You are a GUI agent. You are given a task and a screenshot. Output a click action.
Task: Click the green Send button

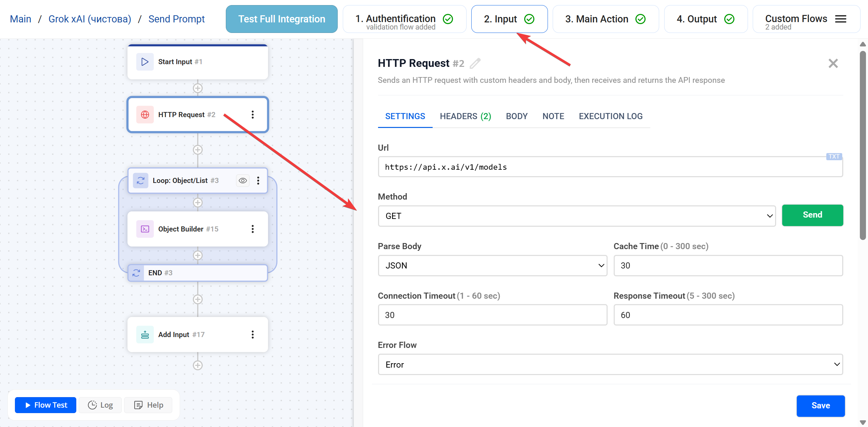click(x=812, y=215)
